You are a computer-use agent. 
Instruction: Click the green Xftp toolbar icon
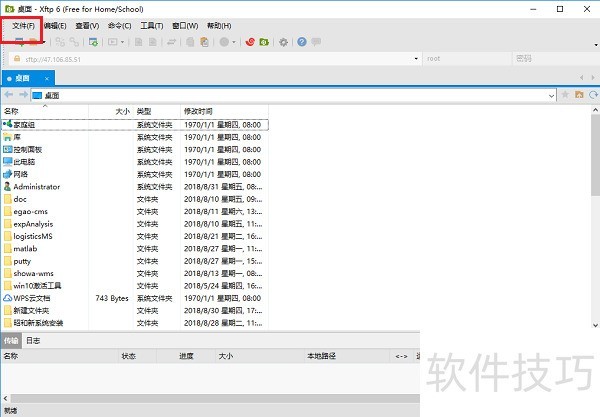264,42
